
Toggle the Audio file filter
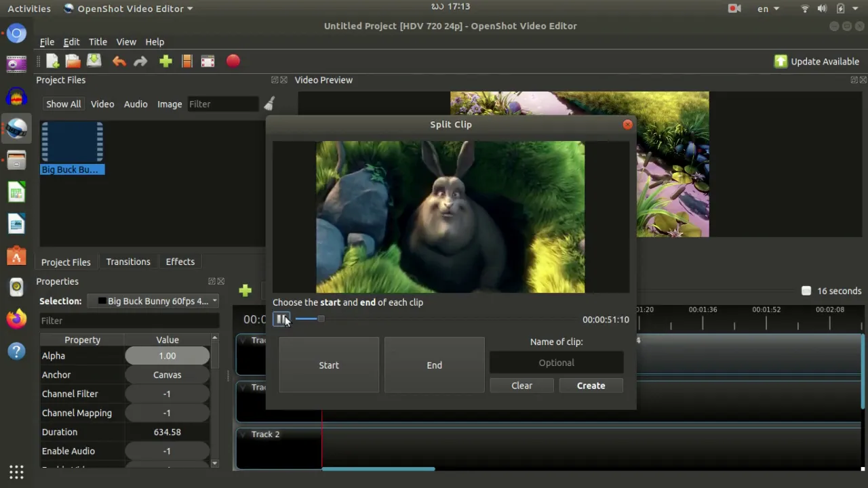[136, 104]
